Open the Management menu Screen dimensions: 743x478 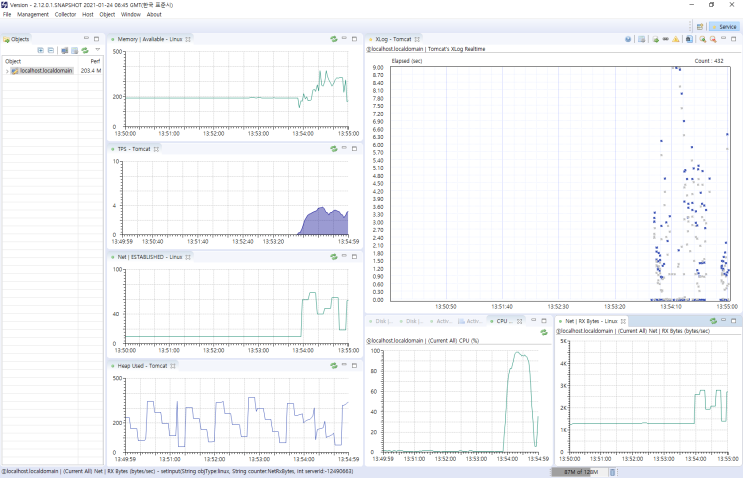click(33, 15)
